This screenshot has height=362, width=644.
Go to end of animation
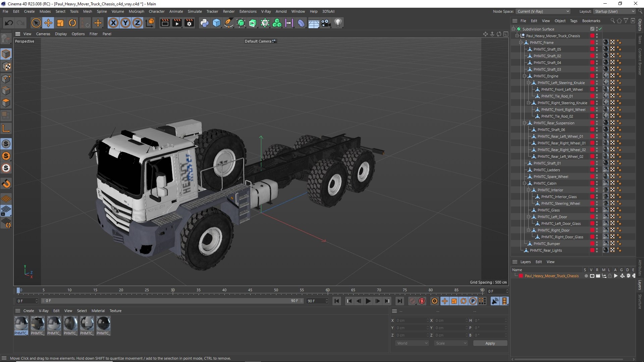point(399,301)
